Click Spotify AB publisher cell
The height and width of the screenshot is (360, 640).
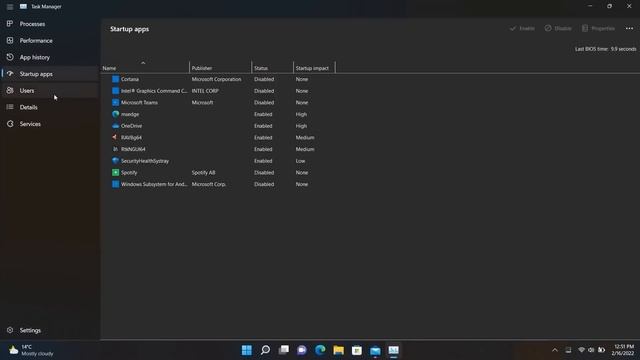[203, 172]
